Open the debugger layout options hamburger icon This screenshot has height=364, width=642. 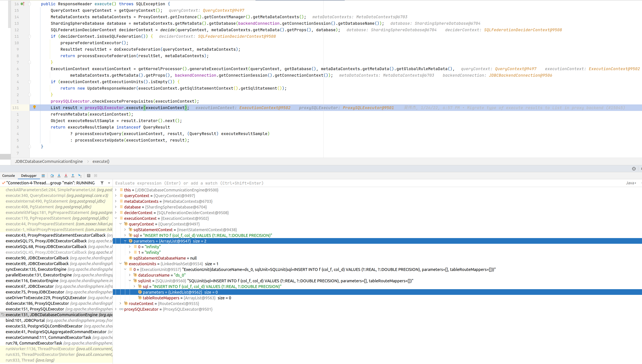coord(43,175)
